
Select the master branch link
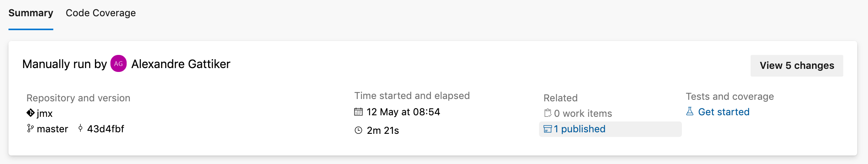[53, 129]
